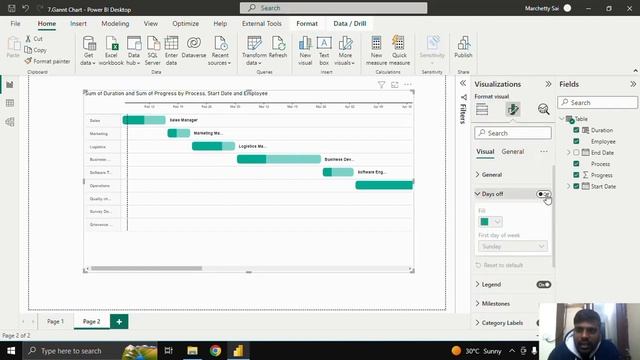Uncheck the Start Date field
Screen dimensions: 640x360
(x=576, y=186)
